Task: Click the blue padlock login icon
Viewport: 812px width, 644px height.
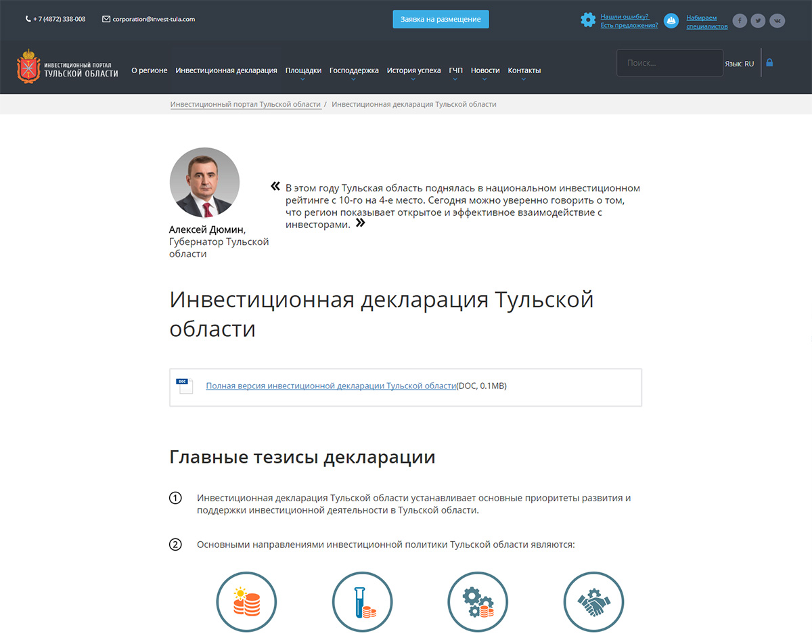Action: [x=769, y=63]
